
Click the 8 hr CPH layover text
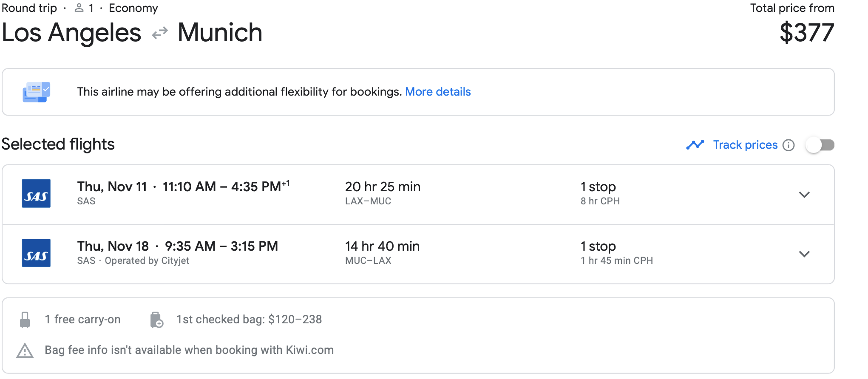point(600,201)
